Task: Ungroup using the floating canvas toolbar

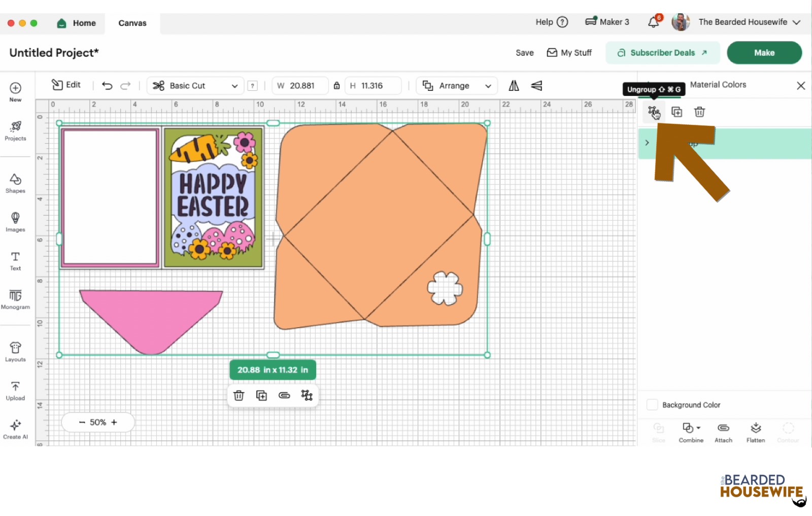Action: click(307, 395)
